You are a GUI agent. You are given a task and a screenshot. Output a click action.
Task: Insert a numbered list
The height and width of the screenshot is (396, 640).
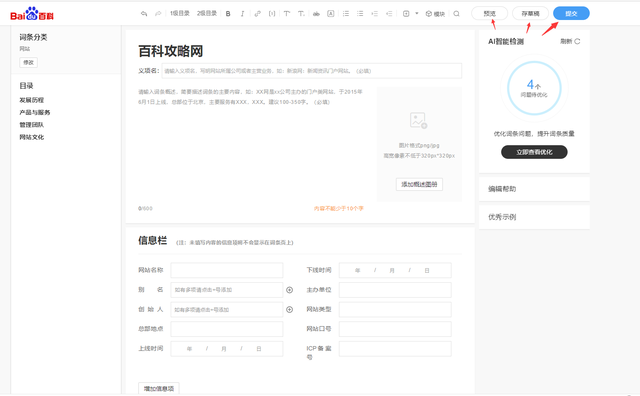pyautogui.click(x=346, y=13)
